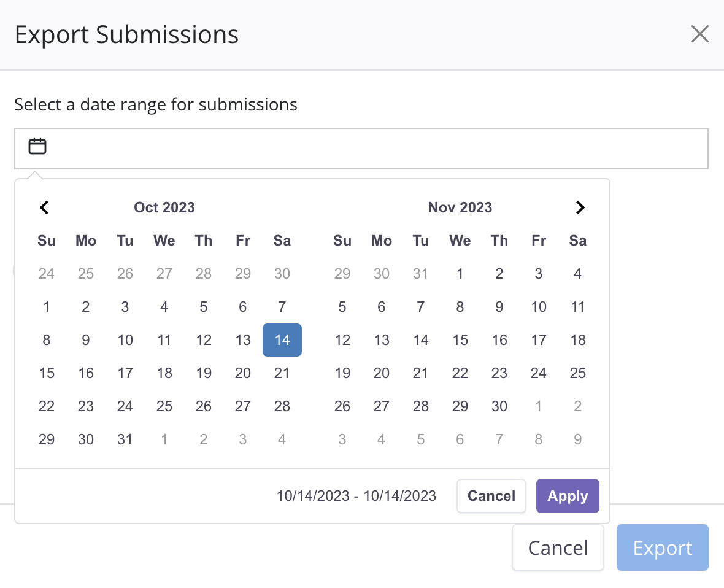Cancel the date picker selection

point(491,496)
